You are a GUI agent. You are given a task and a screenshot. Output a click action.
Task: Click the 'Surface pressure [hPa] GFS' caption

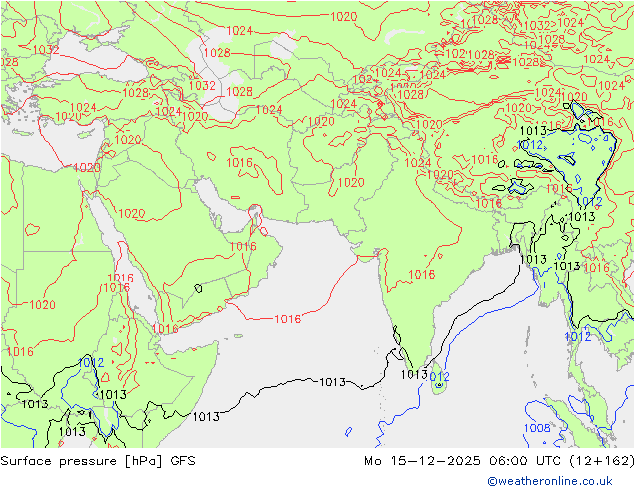tap(98, 461)
